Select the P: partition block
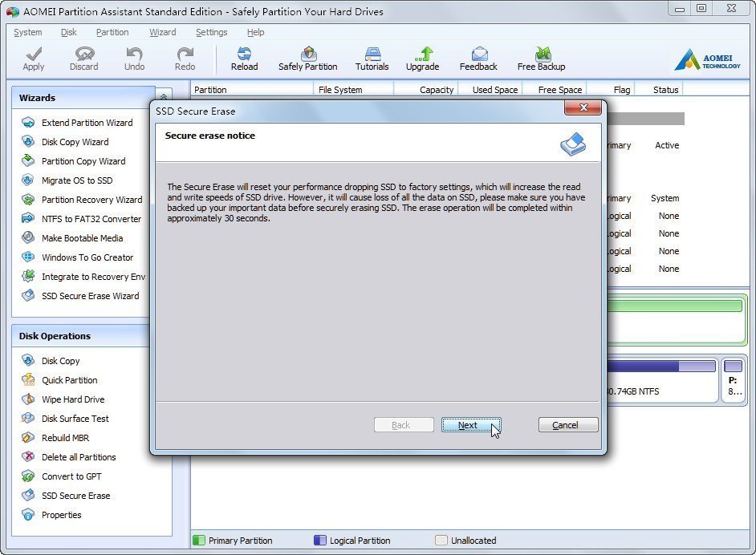The width and height of the screenshot is (756, 555). (x=733, y=381)
